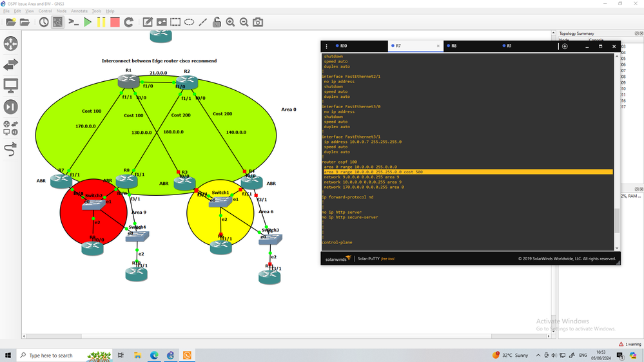Select the Draw ellipse tool
The image size is (644, 362).
coord(189,22)
